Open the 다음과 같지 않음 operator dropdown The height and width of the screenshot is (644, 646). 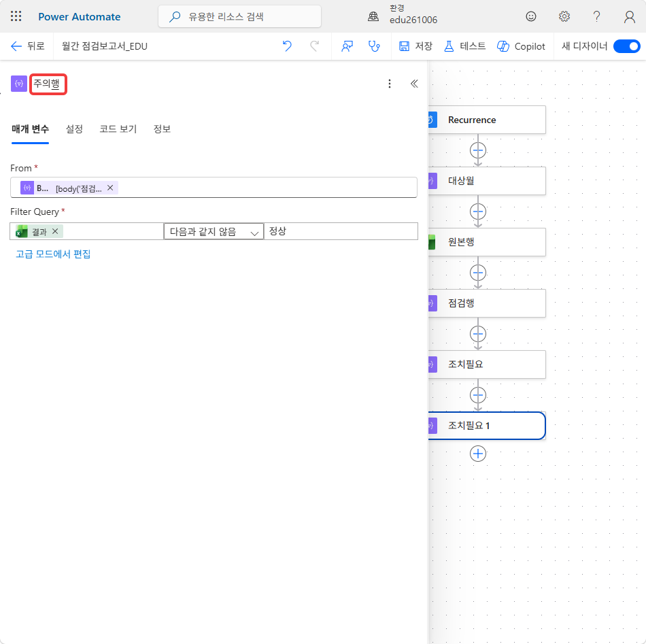(214, 232)
